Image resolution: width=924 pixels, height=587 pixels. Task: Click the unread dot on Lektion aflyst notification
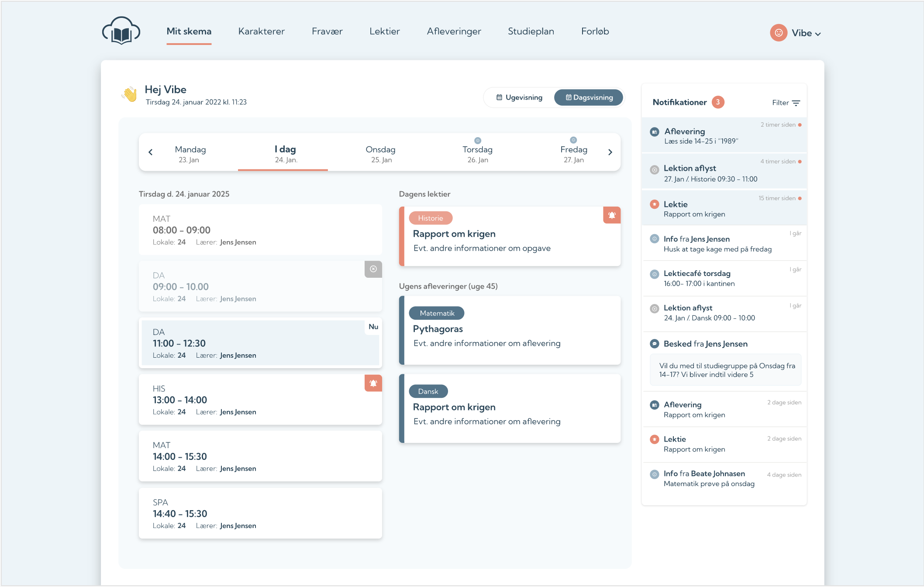(x=800, y=162)
